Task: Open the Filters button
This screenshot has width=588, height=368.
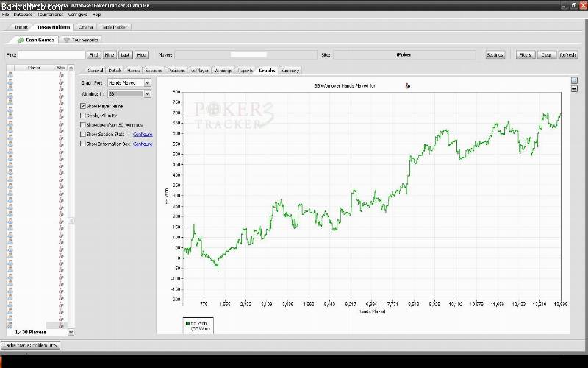Action: tap(525, 54)
